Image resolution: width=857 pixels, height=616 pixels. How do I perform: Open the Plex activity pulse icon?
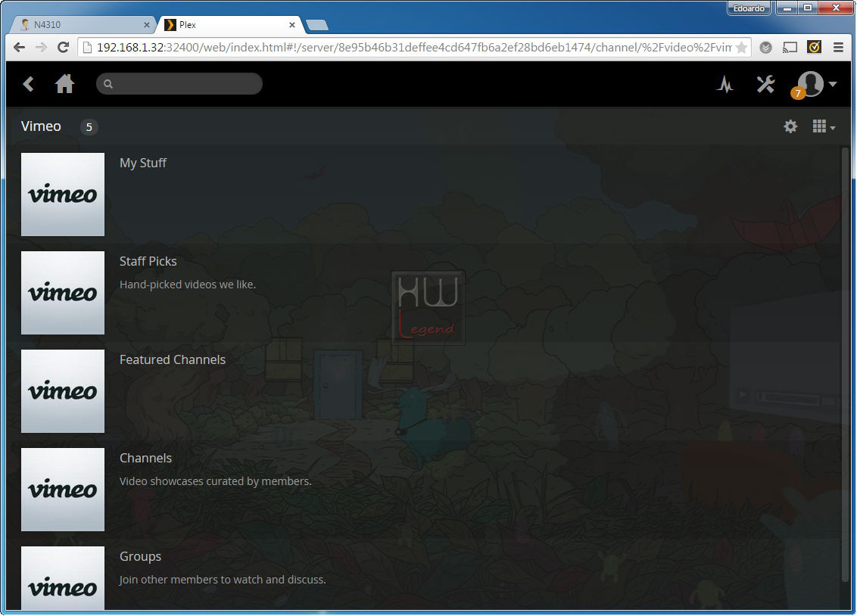pos(725,84)
